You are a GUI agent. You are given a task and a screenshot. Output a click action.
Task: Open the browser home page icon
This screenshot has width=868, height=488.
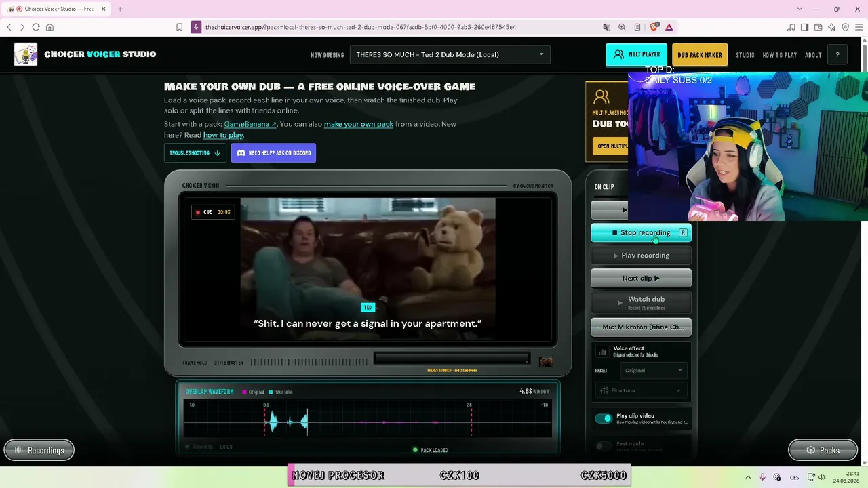pyautogui.click(x=50, y=27)
